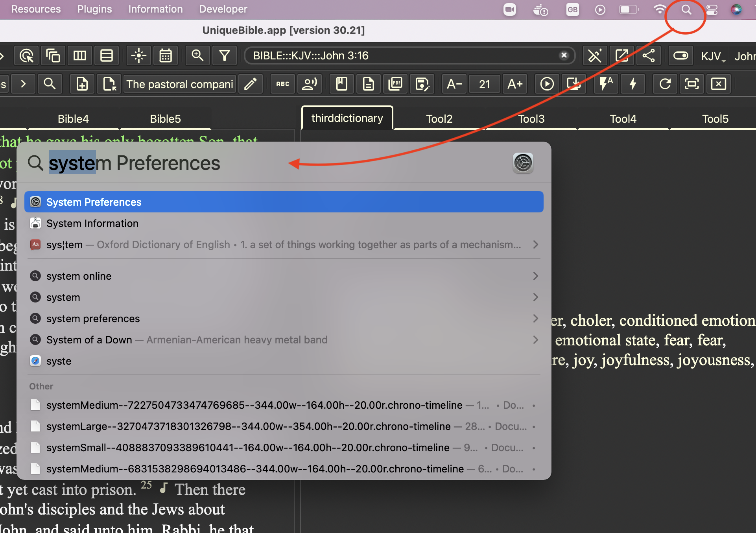The height and width of the screenshot is (533, 756).
Task: Click the lightning bolt with A icon
Action: point(606,84)
